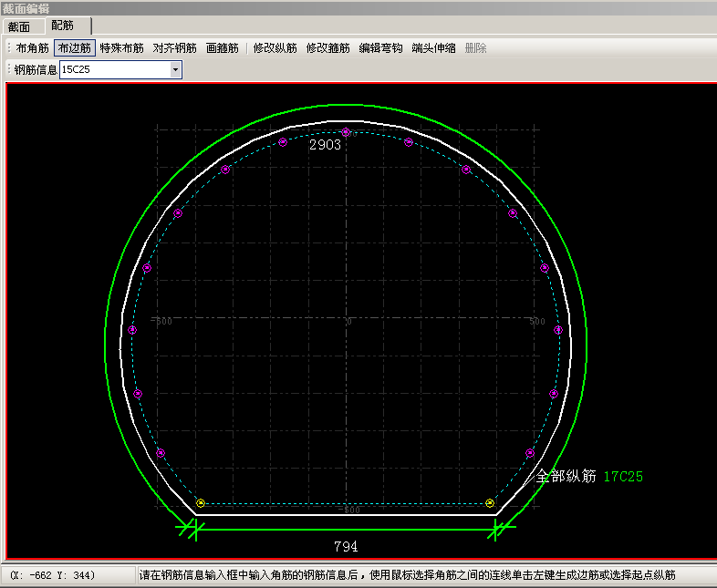Select the yellow corner rebar at bottom-left
The image size is (717, 588).
coord(201,503)
